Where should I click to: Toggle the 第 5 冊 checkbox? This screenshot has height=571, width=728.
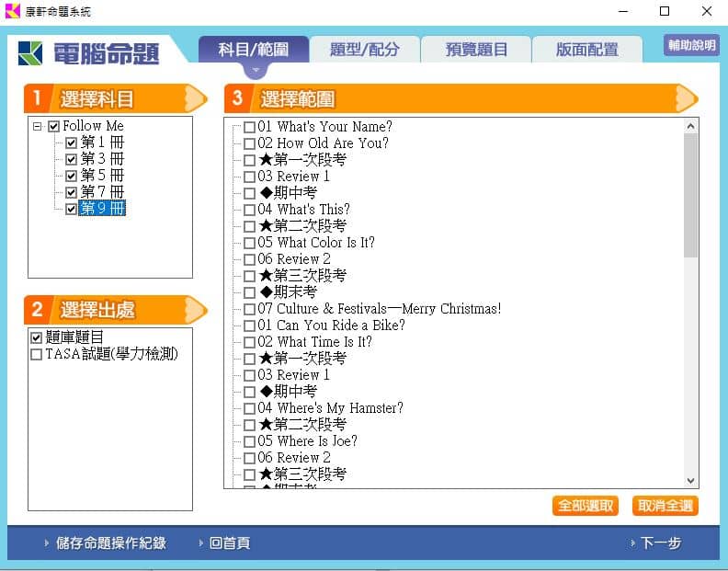point(71,176)
